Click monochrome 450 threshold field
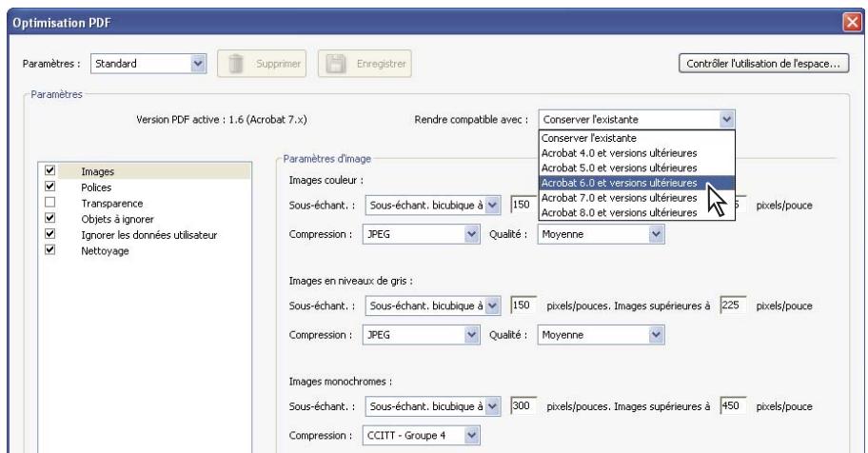This screenshot has width=868, height=453. [x=733, y=406]
